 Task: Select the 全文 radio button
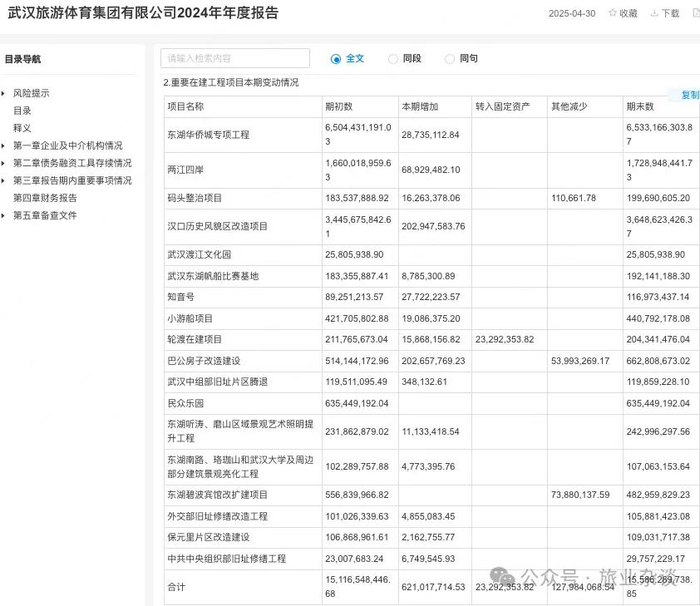[335, 59]
